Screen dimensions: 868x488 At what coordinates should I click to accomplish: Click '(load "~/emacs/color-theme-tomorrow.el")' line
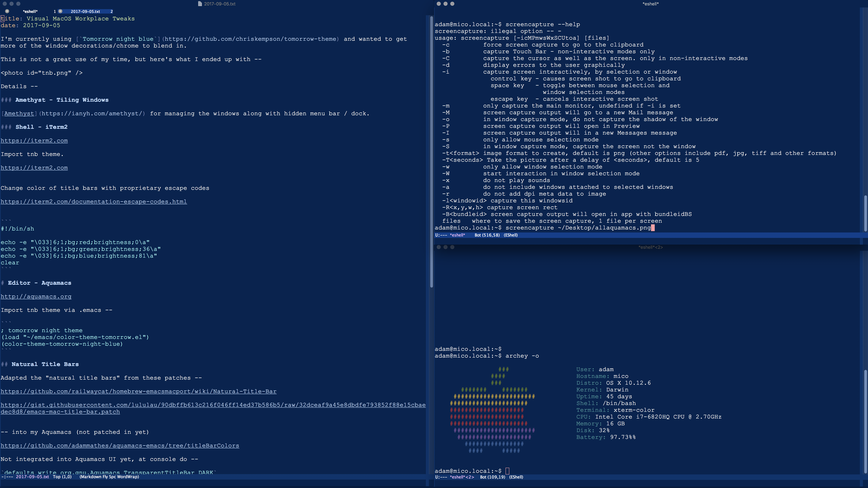point(75,338)
